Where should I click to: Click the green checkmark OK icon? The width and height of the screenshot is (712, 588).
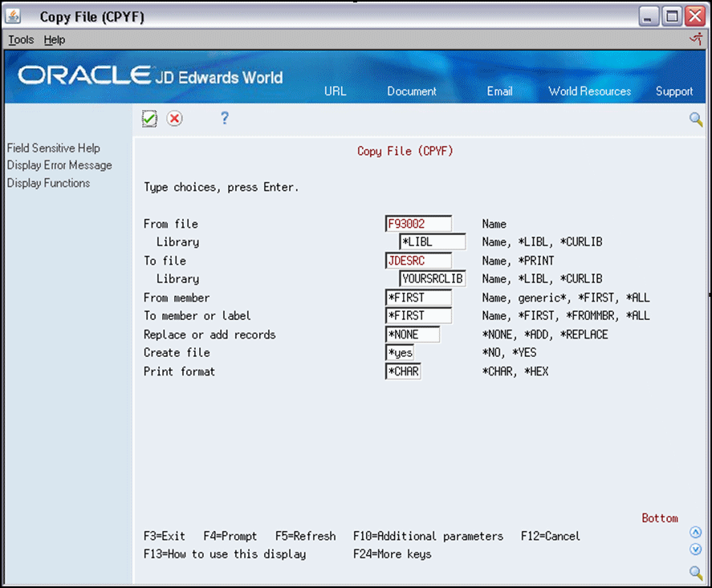pos(149,119)
